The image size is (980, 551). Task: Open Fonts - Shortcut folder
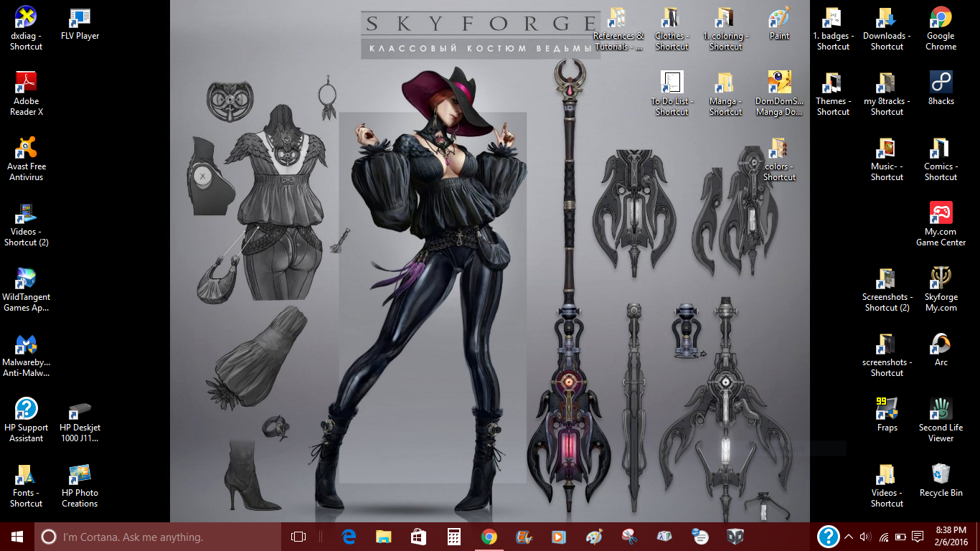click(27, 486)
